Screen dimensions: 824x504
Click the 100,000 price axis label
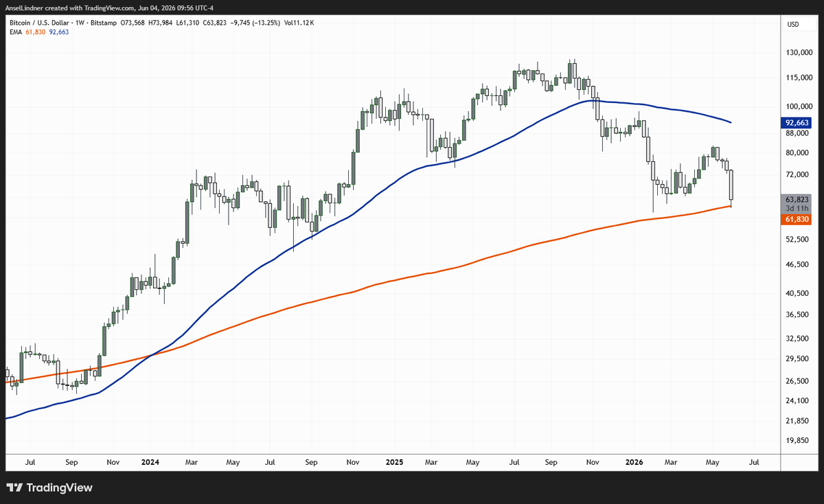click(x=800, y=107)
